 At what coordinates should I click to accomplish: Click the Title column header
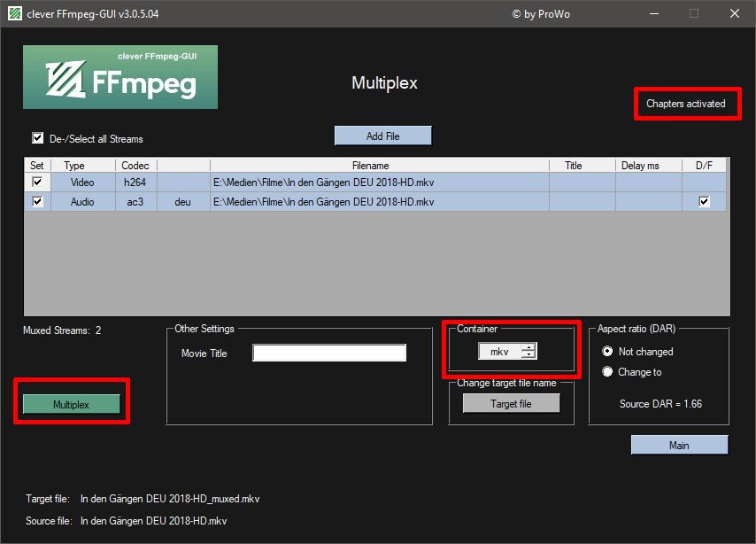[x=582, y=165]
